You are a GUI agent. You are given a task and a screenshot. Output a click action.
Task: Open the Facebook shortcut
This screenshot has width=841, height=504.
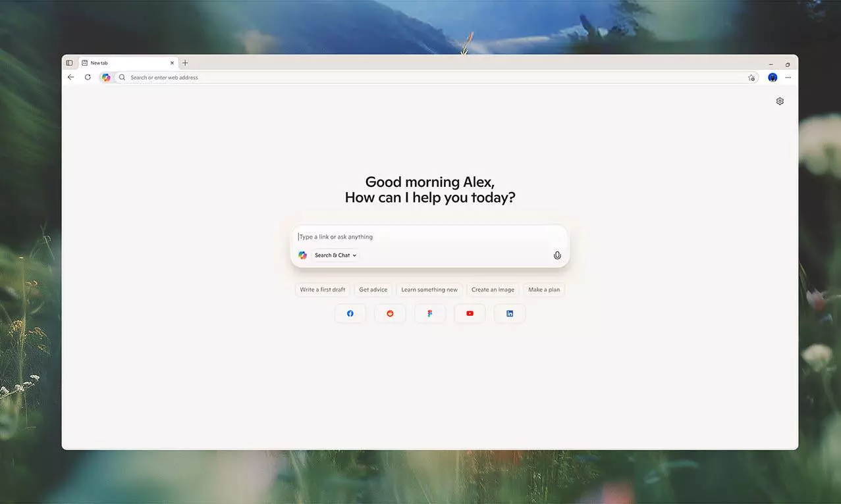tap(350, 313)
